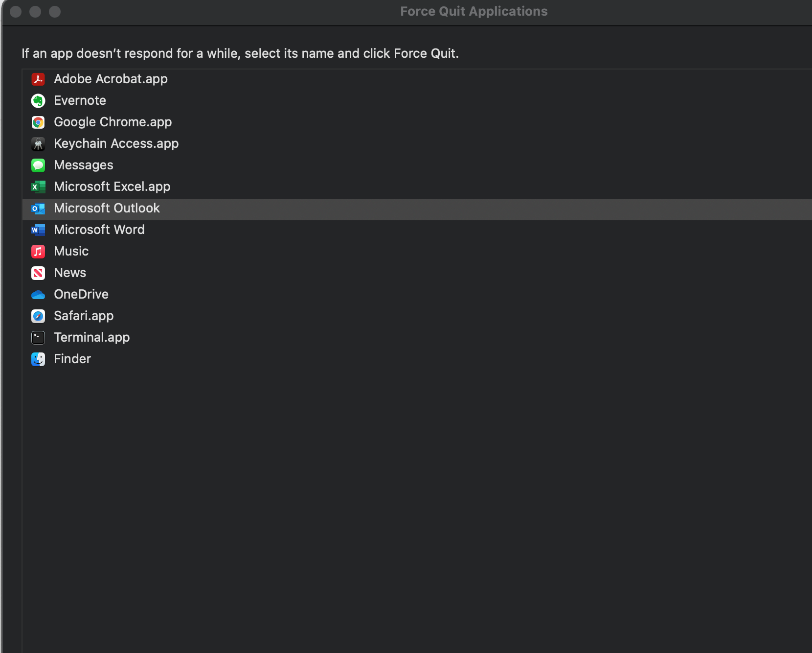Image resolution: width=812 pixels, height=653 pixels.
Task: Select Keychain Access.app in the list
Action: (116, 143)
